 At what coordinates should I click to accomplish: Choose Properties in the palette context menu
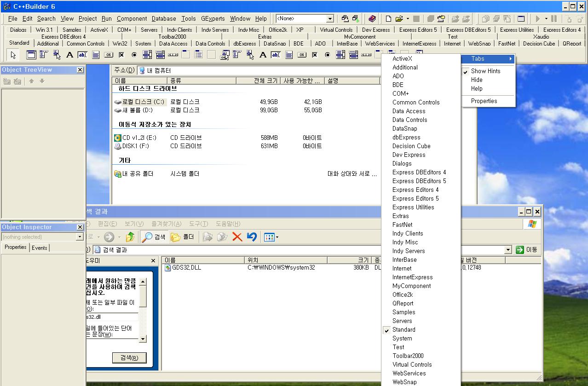[x=488, y=101]
